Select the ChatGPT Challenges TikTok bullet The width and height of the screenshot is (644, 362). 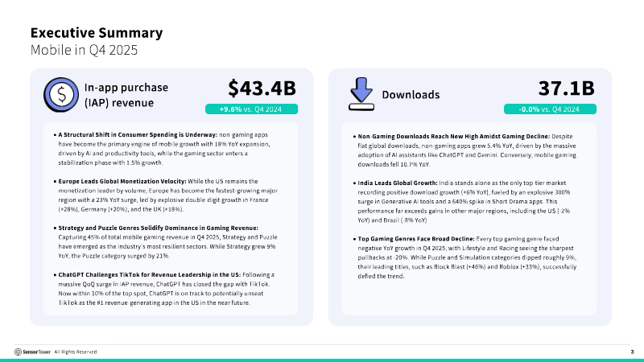pos(170,289)
